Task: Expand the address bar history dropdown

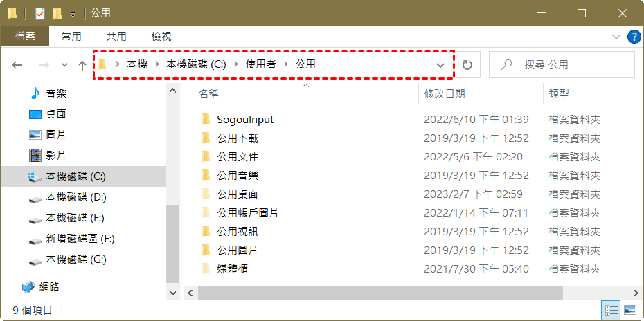Action: [x=440, y=65]
